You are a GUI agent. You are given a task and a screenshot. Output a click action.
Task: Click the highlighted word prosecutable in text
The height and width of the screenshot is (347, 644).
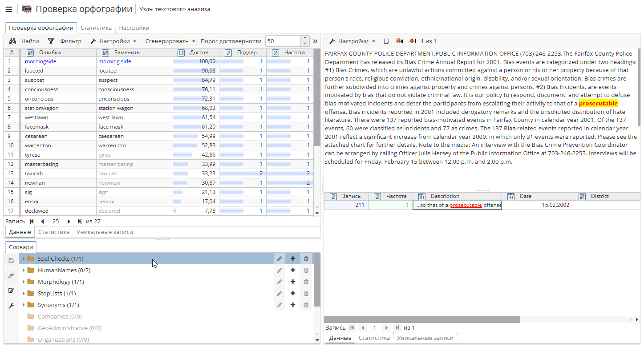coord(598,103)
